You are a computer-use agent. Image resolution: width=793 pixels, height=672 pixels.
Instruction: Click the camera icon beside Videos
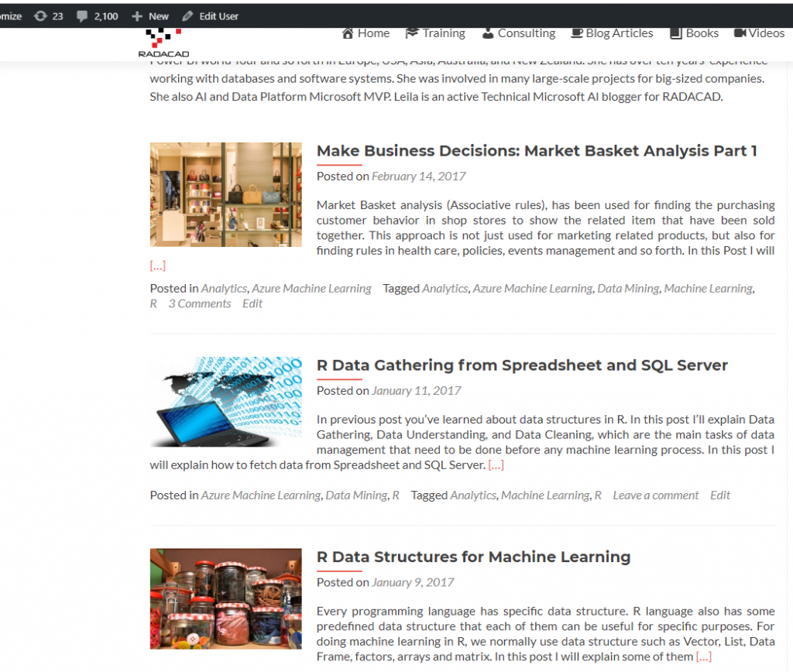pos(740,33)
